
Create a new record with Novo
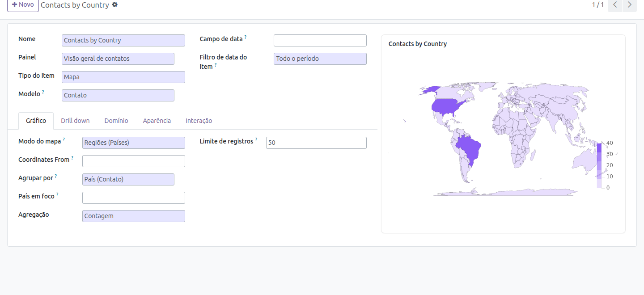(x=23, y=5)
